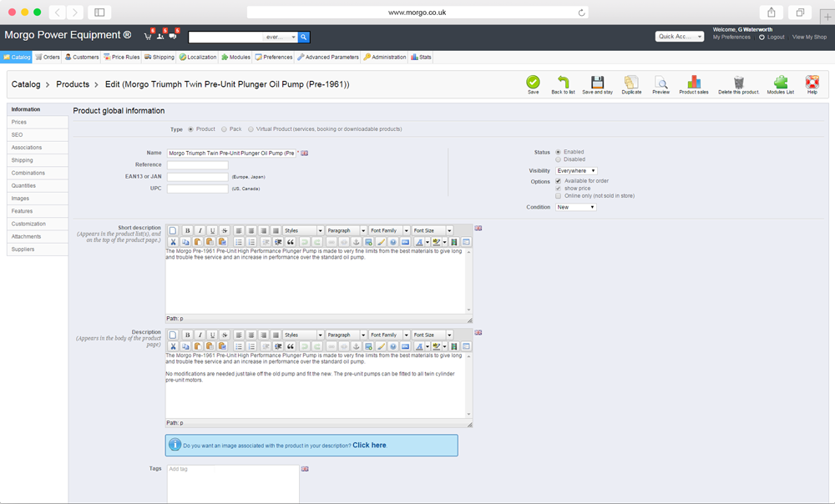Click the Help lifebuoy icon

tap(812, 82)
